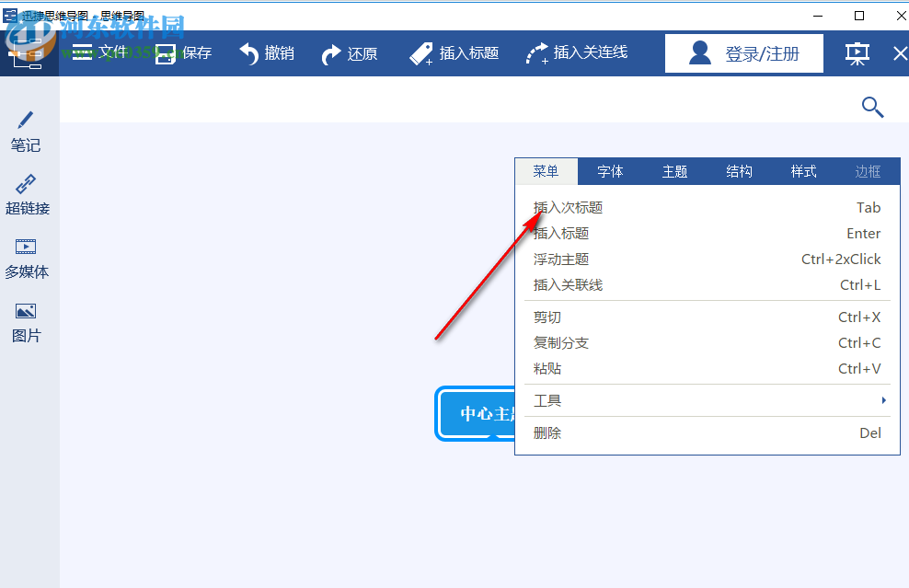The image size is (909, 588).
Task: Switch to the 字体 tab
Action: coord(610,171)
